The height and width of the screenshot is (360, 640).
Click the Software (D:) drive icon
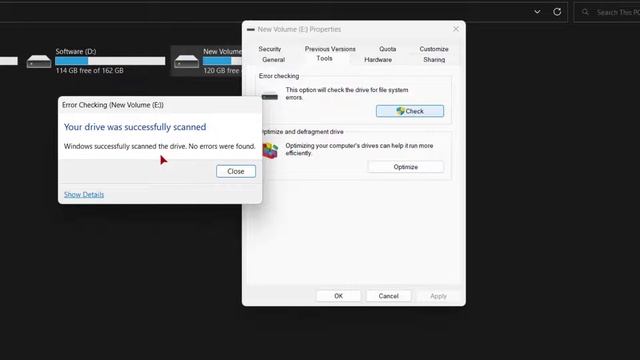[x=39, y=61]
